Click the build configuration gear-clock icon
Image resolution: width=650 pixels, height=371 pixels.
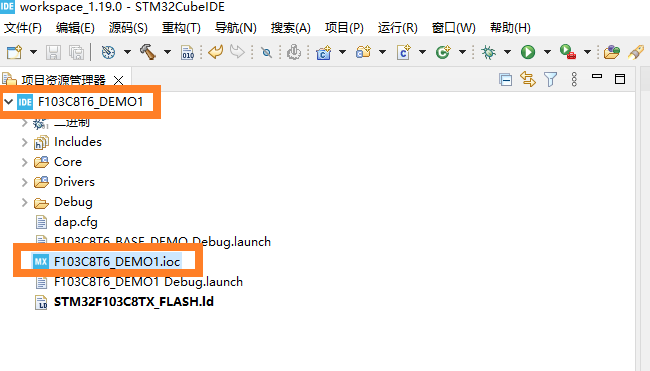pyautogui.click(x=108, y=52)
